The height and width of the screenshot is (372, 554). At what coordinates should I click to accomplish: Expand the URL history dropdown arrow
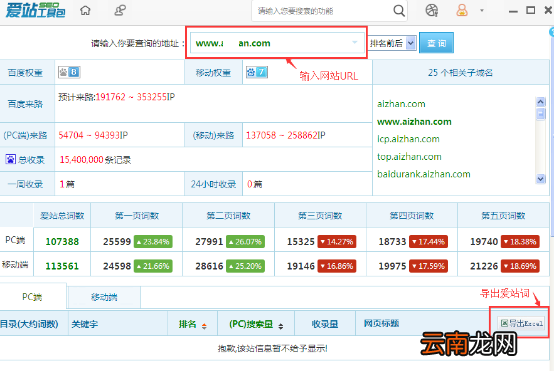coord(354,43)
